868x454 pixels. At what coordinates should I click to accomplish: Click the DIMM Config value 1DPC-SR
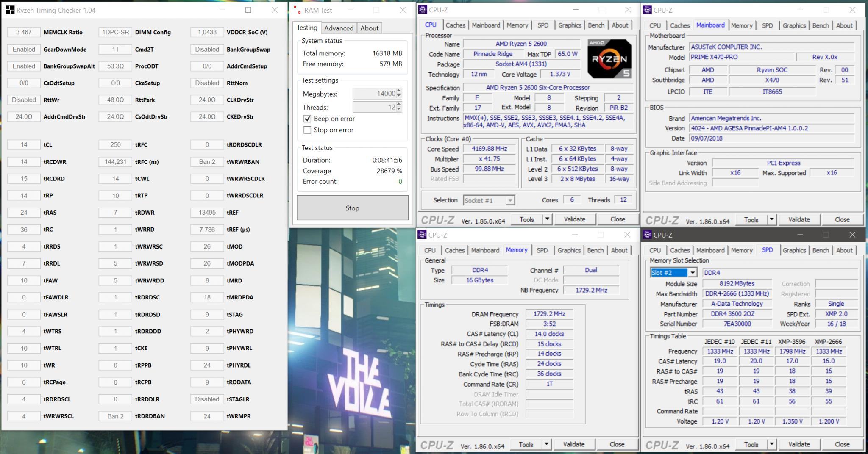(115, 32)
